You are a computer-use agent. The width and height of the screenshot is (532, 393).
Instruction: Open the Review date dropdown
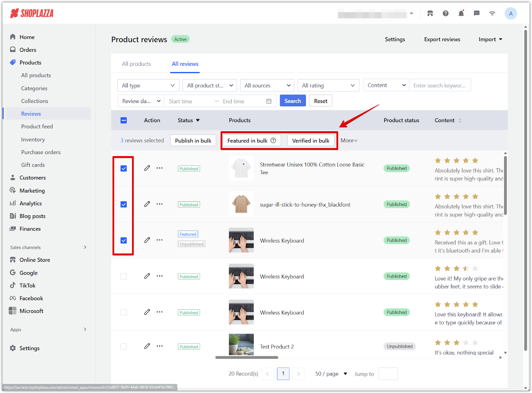pos(141,101)
